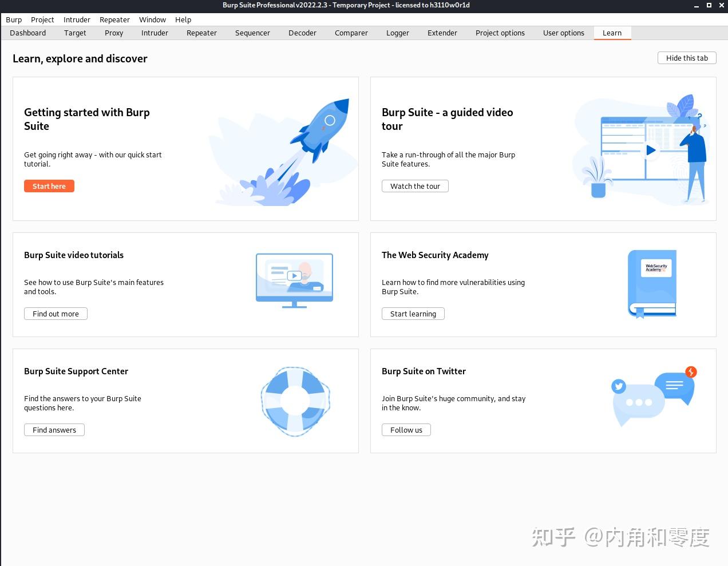This screenshot has width=728, height=566.
Task: Open Project options settings
Action: (x=500, y=33)
